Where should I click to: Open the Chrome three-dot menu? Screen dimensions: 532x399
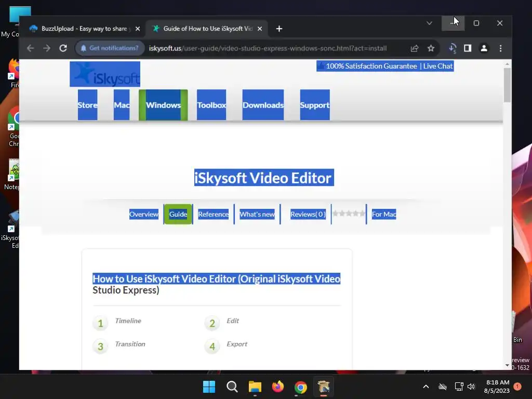coord(500,48)
